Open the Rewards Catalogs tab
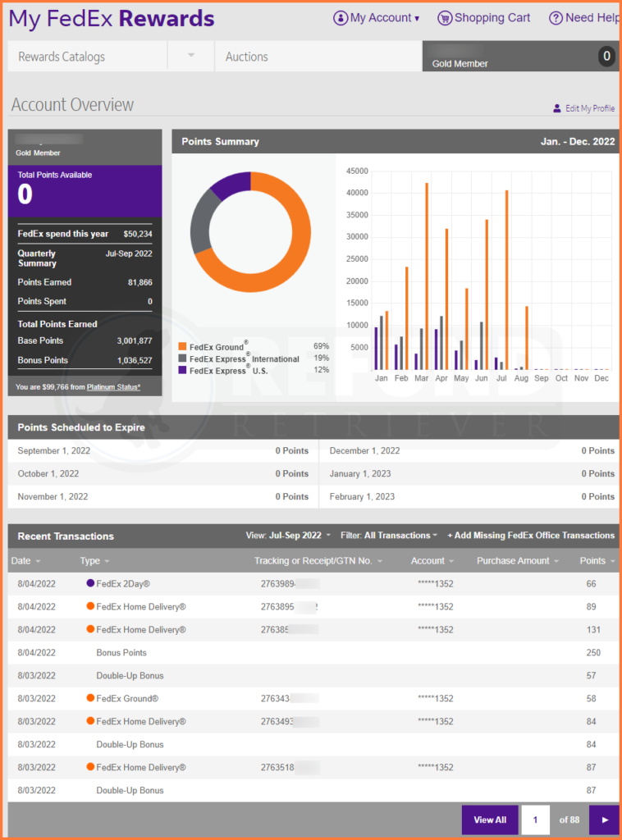622x840 pixels. 87,57
